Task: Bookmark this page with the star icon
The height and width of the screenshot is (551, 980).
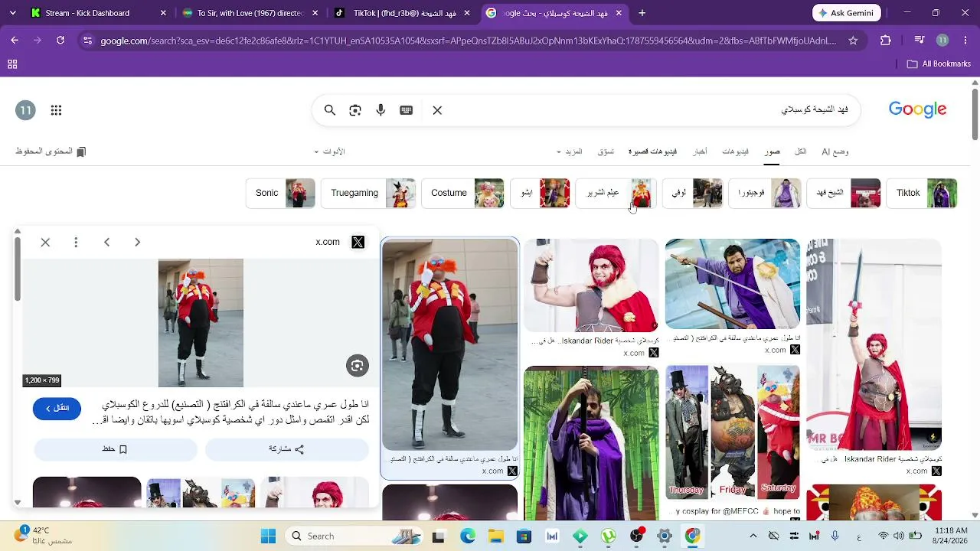Action: 853,41
